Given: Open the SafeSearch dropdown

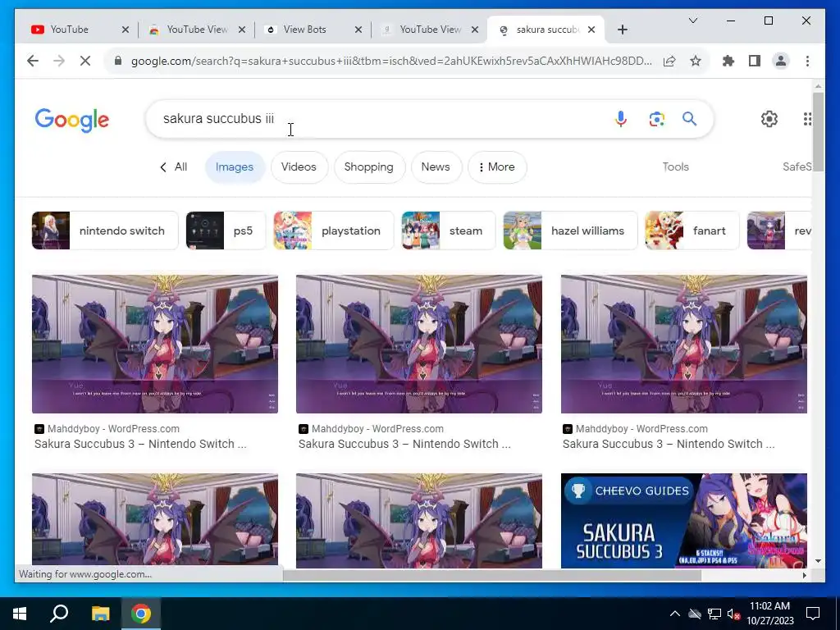Looking at the screenshot, I should 797,167.
